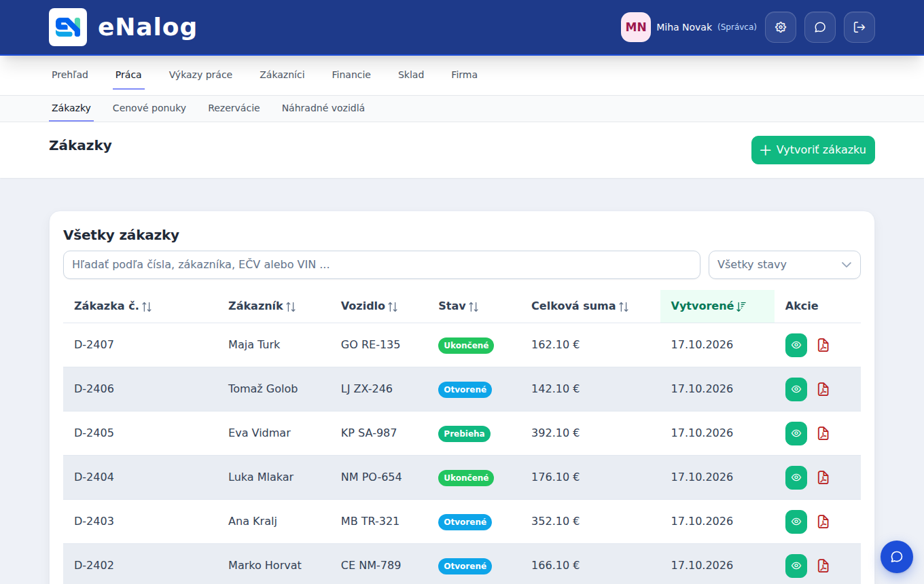Switch to Náhradné vozidlá tab
924x584 pixels.
pos(323,108)
